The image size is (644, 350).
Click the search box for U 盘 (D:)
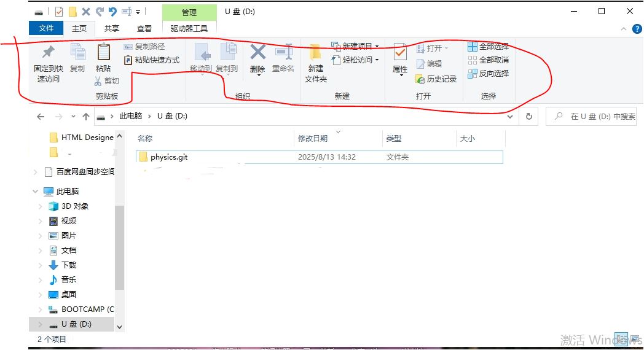pos(591,117)
